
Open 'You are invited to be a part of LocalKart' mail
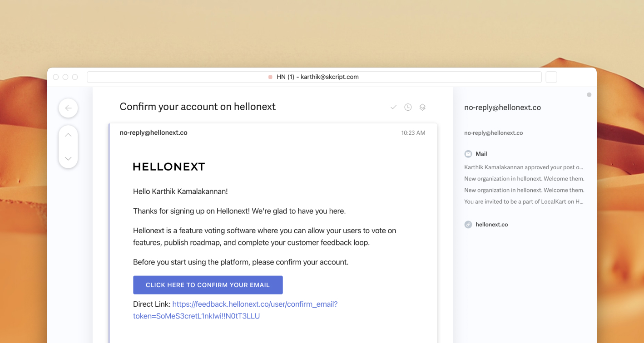(524, 202)
